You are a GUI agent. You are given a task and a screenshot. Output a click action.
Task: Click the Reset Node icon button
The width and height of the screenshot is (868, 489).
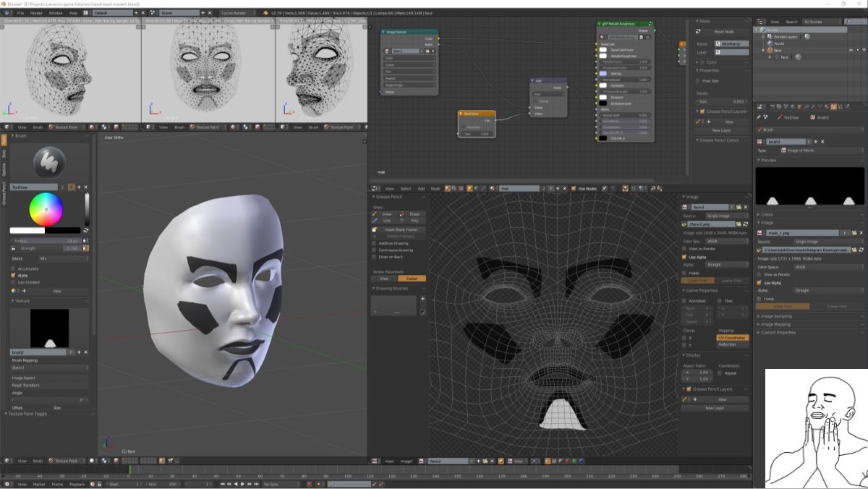click(x=698, y=32)
